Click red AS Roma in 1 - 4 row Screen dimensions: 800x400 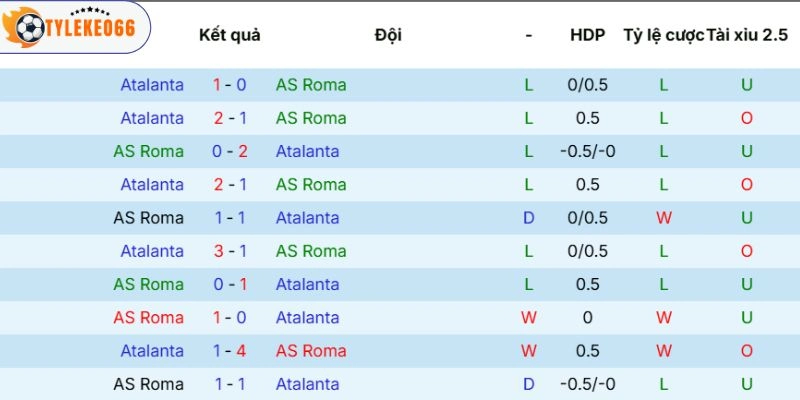coord(311,351)
